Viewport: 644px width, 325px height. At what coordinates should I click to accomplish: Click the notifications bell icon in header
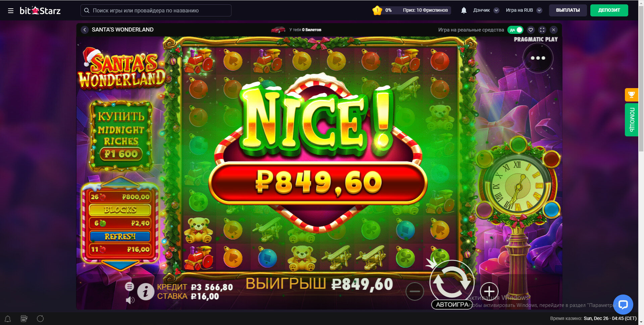coord(464,10)
